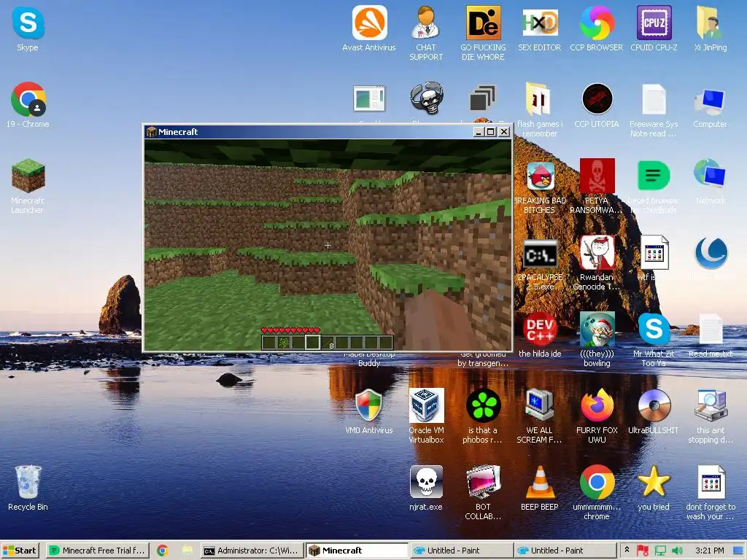Select the CCP UTOPIA round icon
Viewport: 747px width, 560px height.
pos(597,99)
